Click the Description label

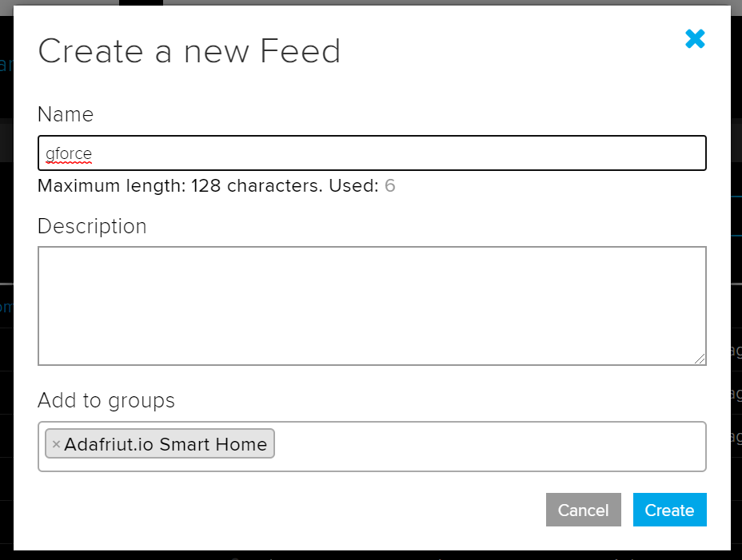pos(92,226)
